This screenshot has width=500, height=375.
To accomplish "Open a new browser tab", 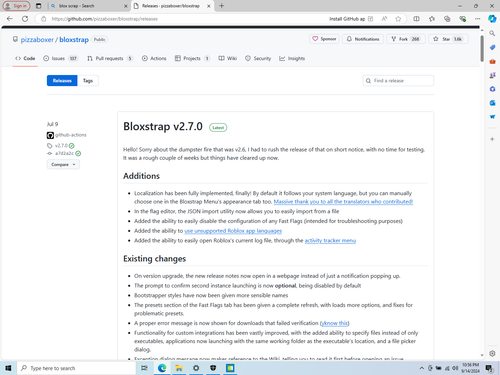I will tap(222, 6).
